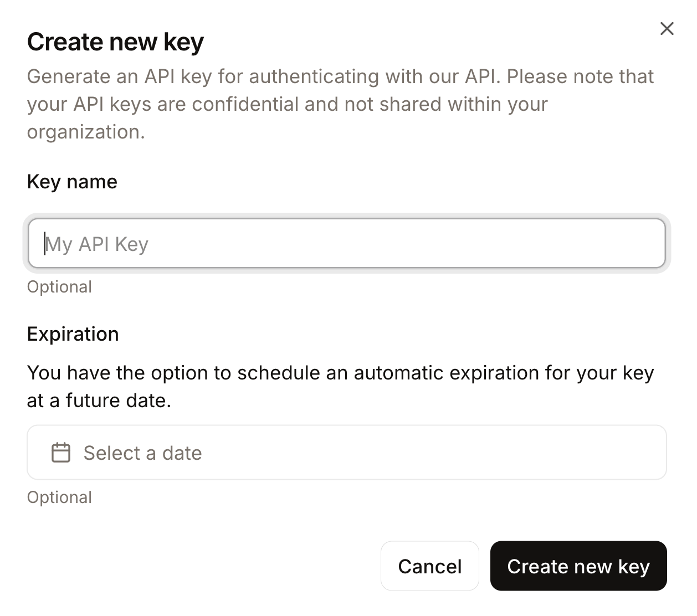This screenshot has width=697, height=616.
Task: Click the Optional label under Key name
Action: 59,287
